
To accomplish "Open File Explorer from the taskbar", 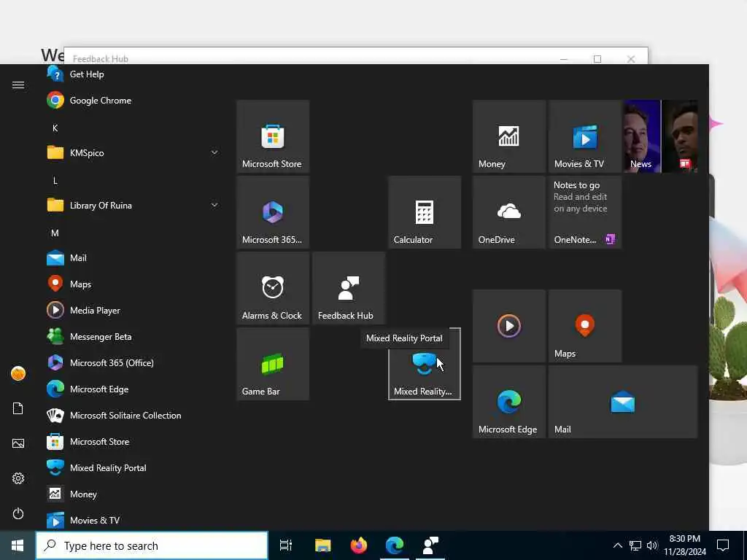I will tap(322, 545).
